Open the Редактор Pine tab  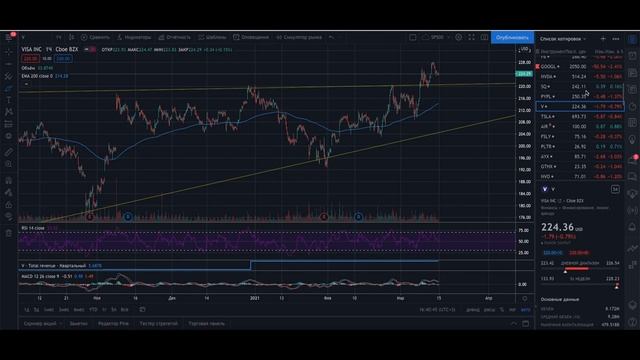pyautogui.click(x=113, y=324)
